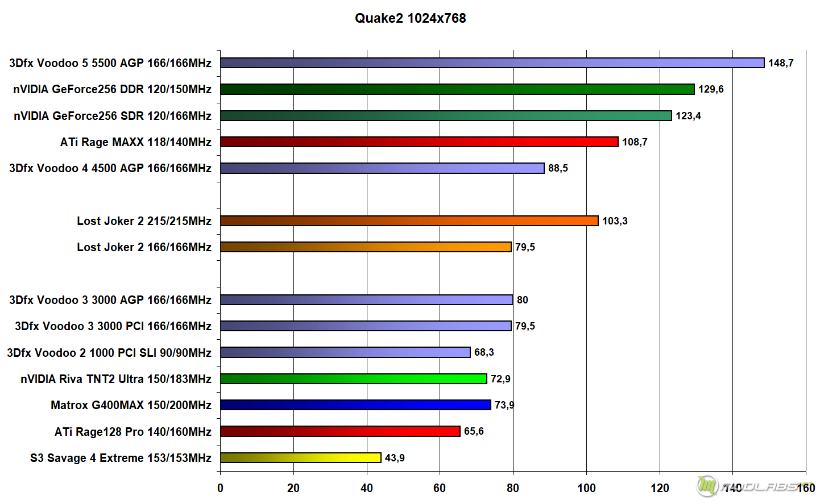Select the x-axis tick label '40'

[367, 488]
